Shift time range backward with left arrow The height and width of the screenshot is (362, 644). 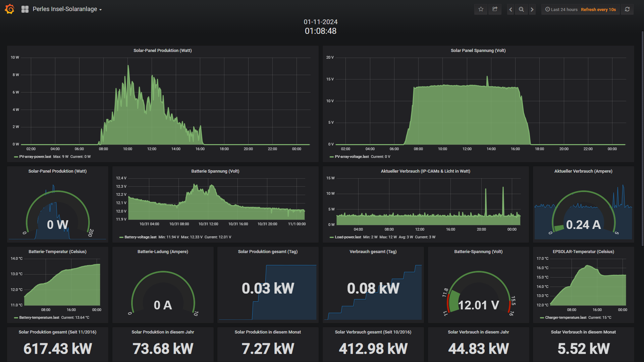click(x=511, y=9)
